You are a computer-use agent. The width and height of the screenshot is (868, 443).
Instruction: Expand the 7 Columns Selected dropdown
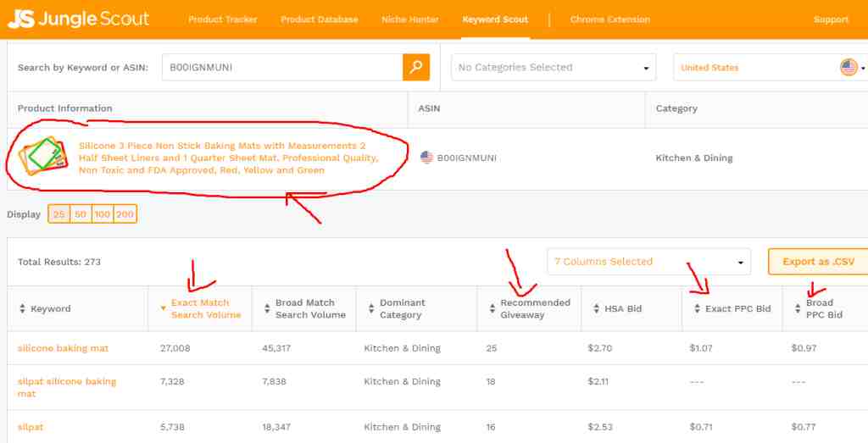(x=648, y=262)
